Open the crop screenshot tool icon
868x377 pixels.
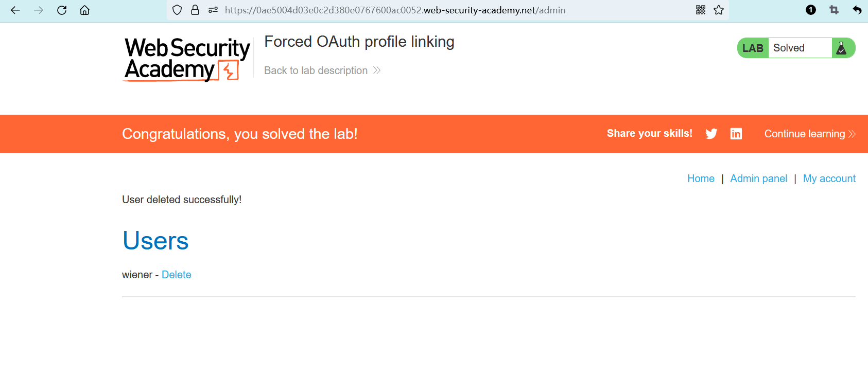[x=834, y=10]
